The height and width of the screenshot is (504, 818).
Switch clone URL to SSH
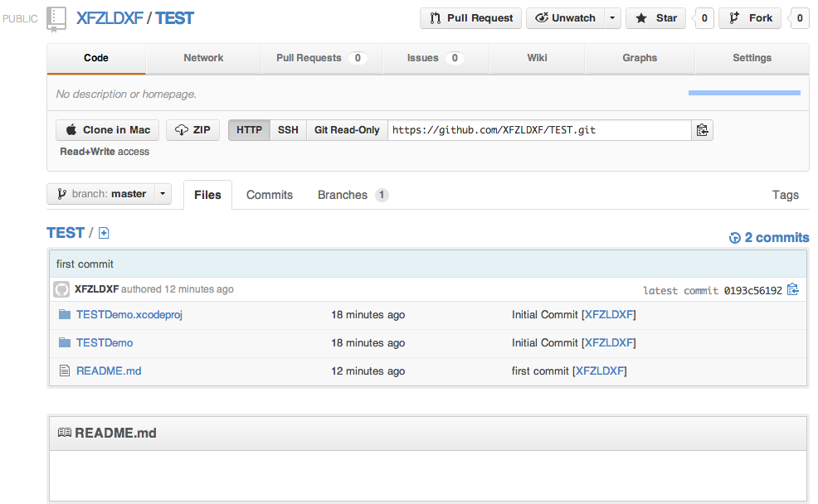288,130
